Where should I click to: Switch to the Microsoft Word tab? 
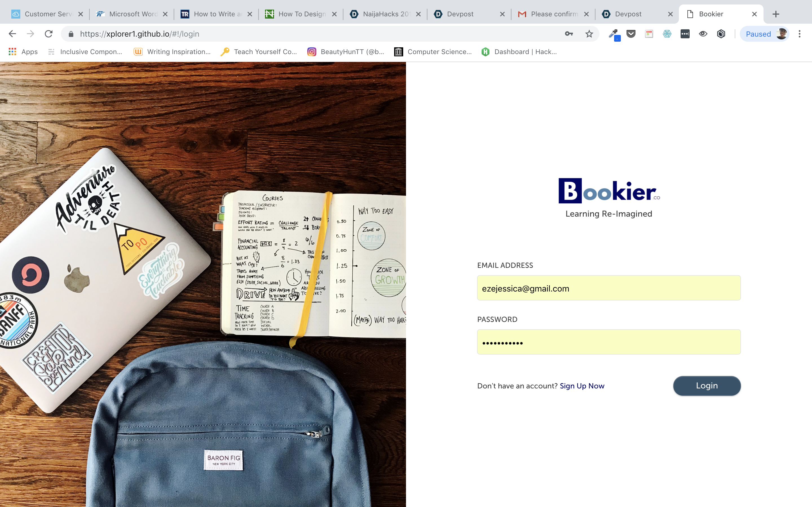(132, 14)
